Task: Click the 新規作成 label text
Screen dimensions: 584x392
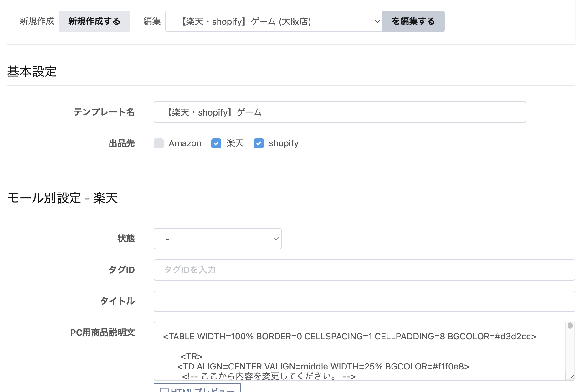Action: pyautogui.click(x=37, y=21)
